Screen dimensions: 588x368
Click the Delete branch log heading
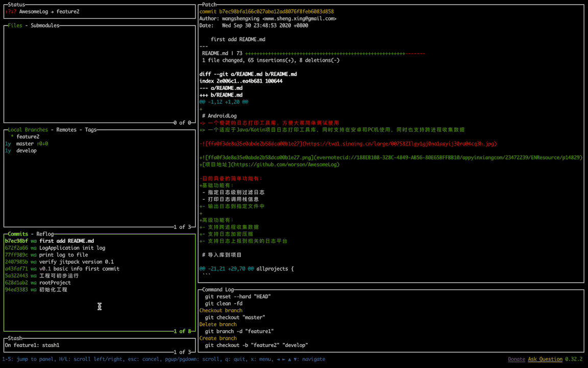tap(218, 325)
